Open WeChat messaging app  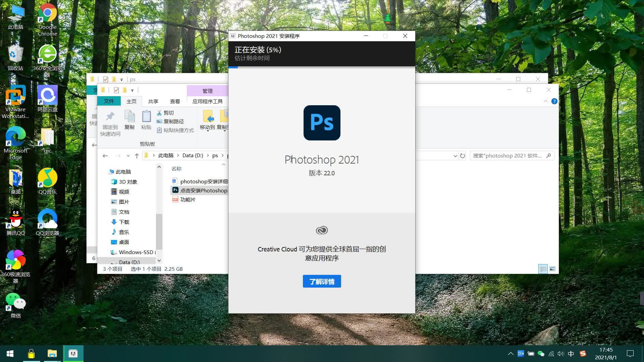(x=15, y=305)
